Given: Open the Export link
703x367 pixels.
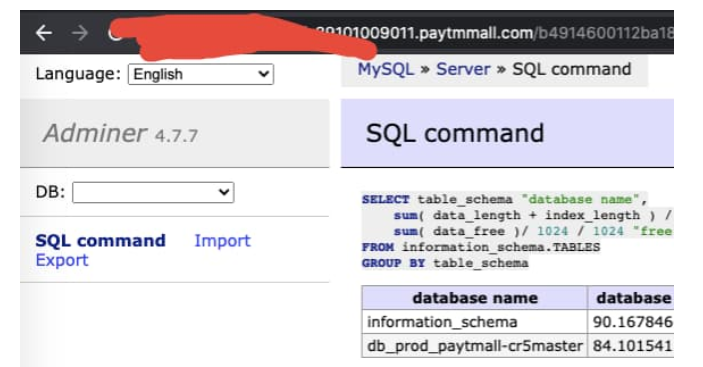Looking at the screenshot, I should tap(62, 260).
